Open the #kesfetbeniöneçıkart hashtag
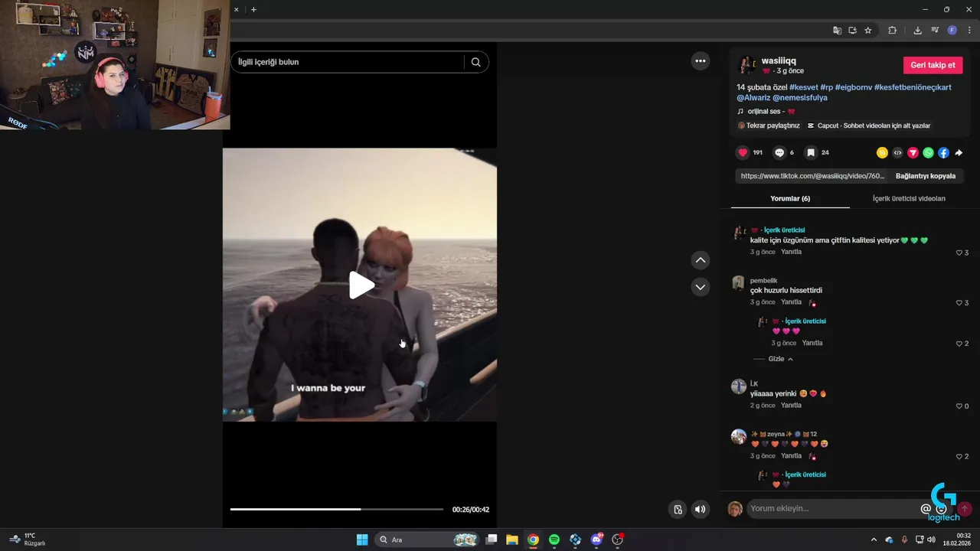The height and width of the screenshot is (551, 980). click(913, 87)
